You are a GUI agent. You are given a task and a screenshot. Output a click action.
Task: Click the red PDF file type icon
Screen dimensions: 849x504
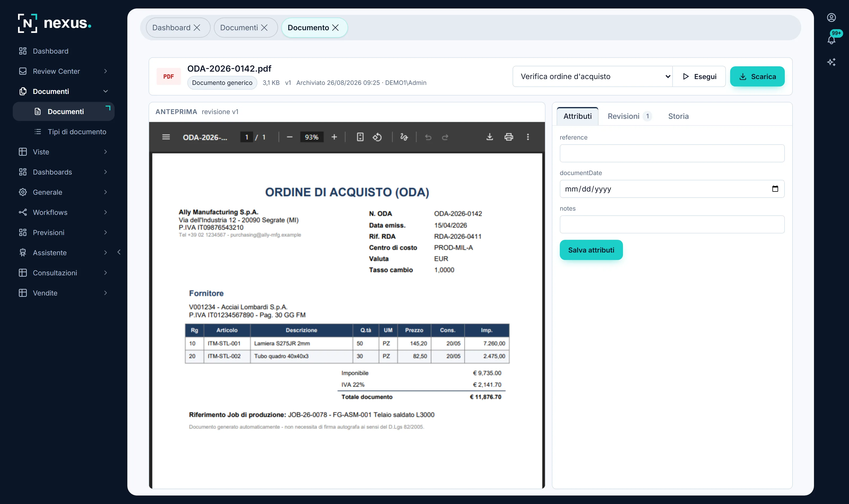pyautogui.click(x=168, y=76)
